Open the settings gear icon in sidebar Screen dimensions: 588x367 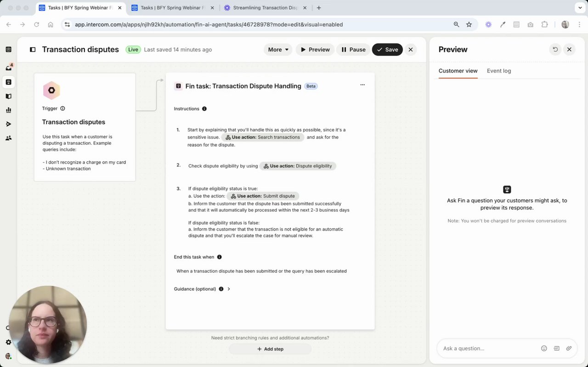(8, 342)
